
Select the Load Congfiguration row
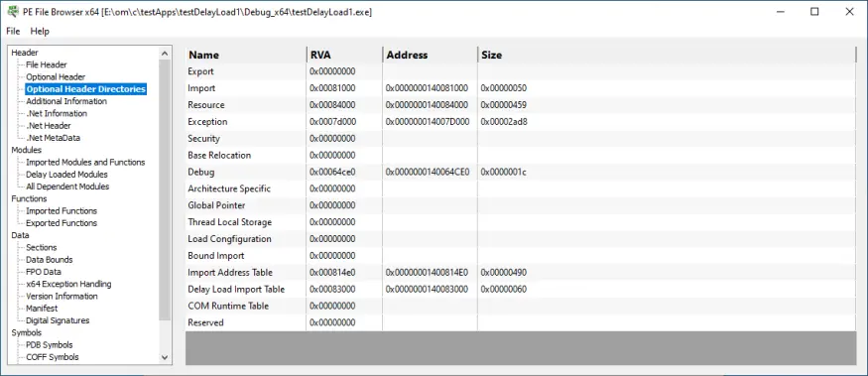click(x=521, y=239)
